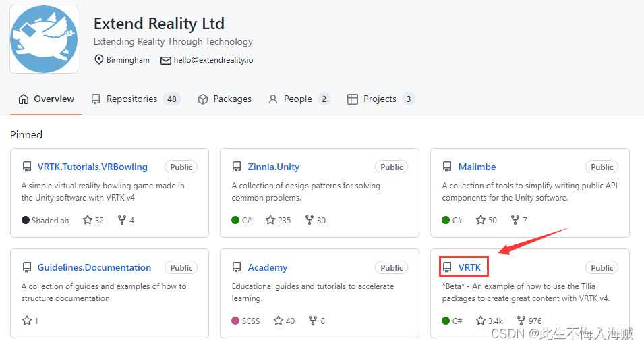The image size is (644, 347).
Task: Click the Packages cube icon
Action: (x=203, y=99)
